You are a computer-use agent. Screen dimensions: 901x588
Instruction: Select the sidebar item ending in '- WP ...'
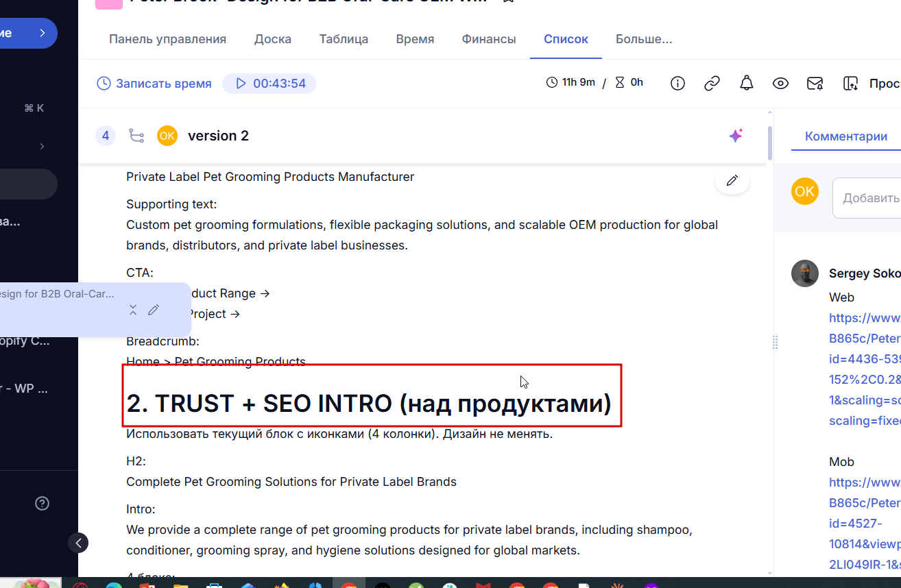(25, 389)
